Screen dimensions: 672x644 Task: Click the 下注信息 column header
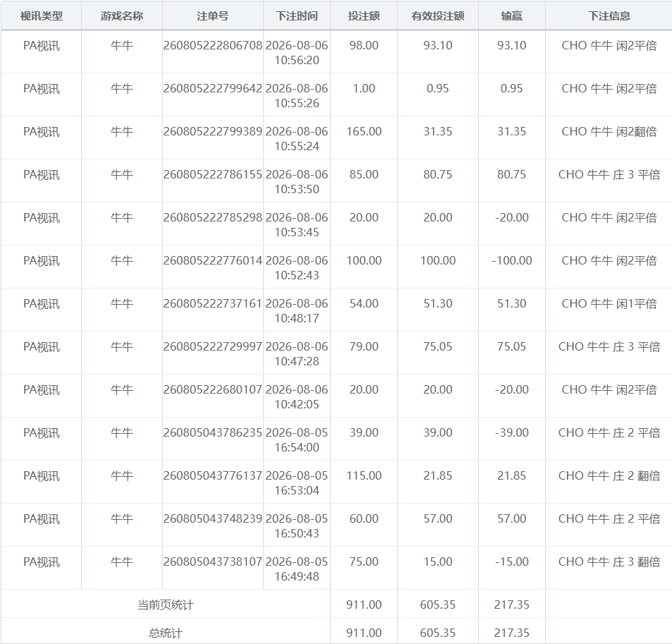tap(609, 16)
